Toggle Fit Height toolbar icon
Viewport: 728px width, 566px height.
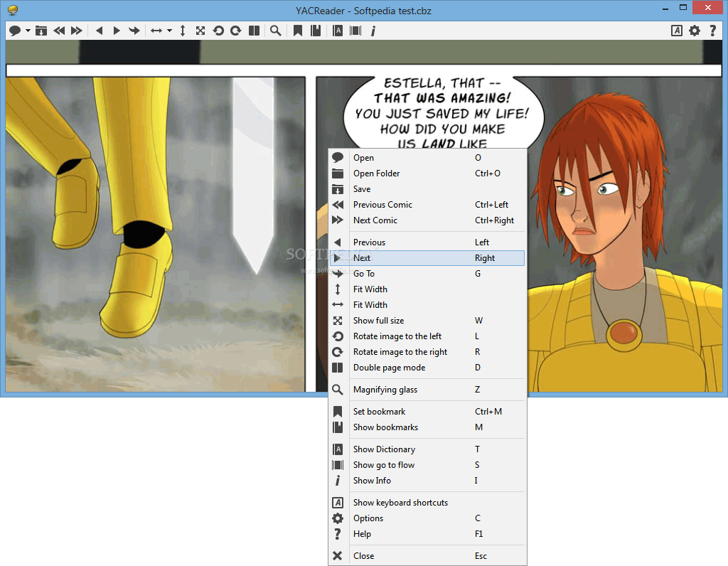[x=183, y=31]
